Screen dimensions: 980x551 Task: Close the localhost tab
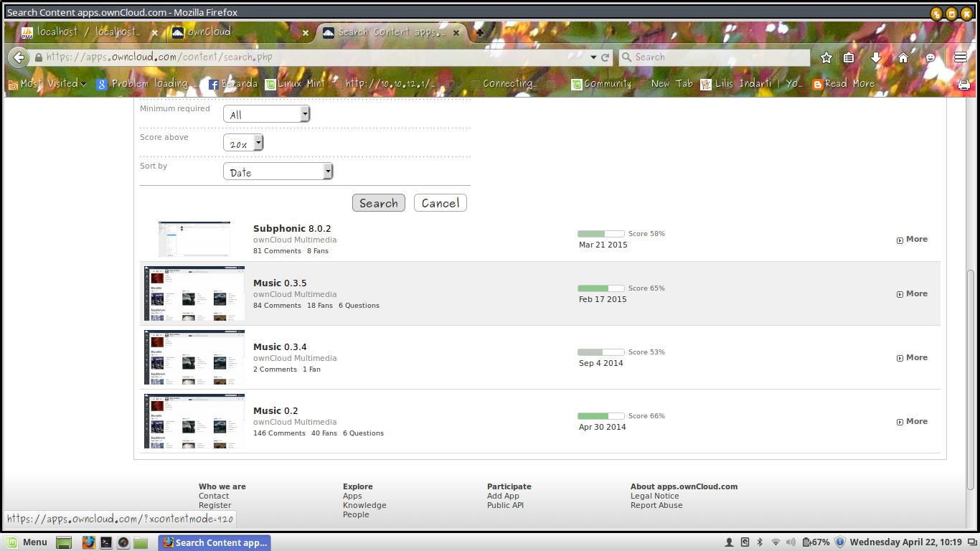tap(155, 33)
